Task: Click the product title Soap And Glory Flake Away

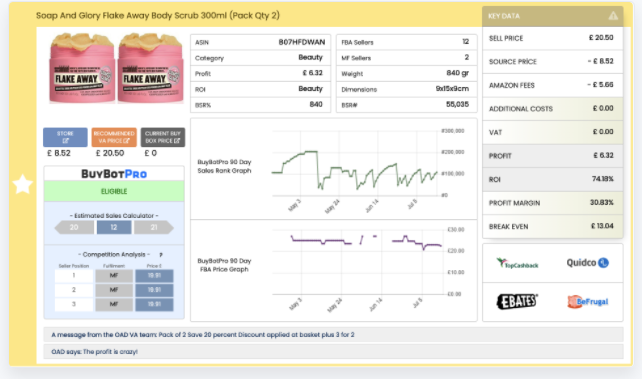Action: 158,16
